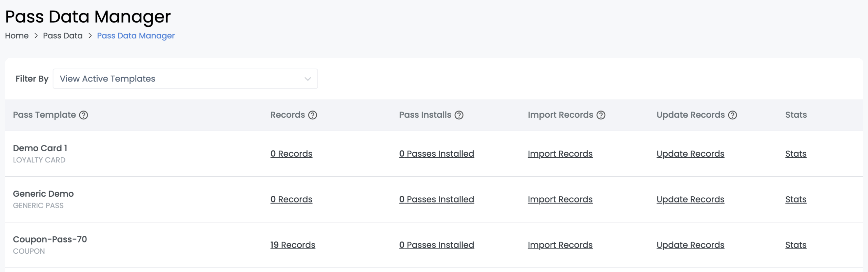Open 19 Records for Coupon-Pass-70
The height and width of the screenshot is (272, 868).
point(293,245)
